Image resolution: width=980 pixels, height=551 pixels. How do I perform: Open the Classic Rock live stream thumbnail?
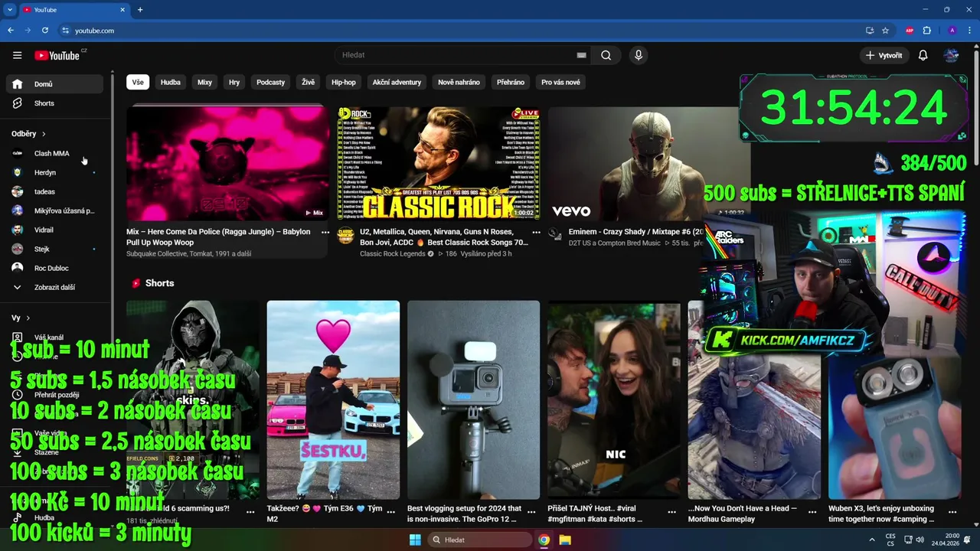pos(439,163)
